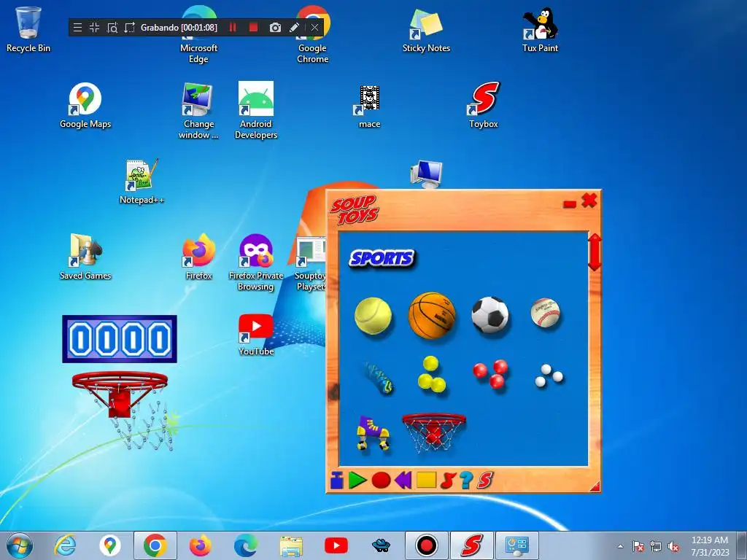Click the Soup Toys logo
This screenshot has height=560, width=747.
click(x=355, y=209)
